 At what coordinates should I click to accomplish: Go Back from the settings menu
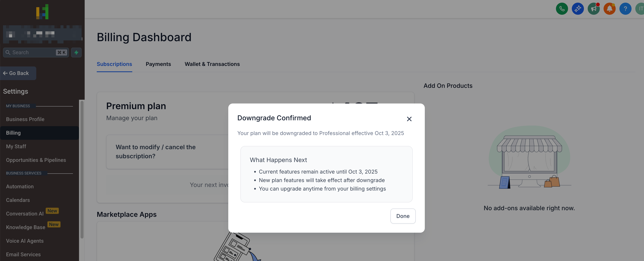point(18,73)
